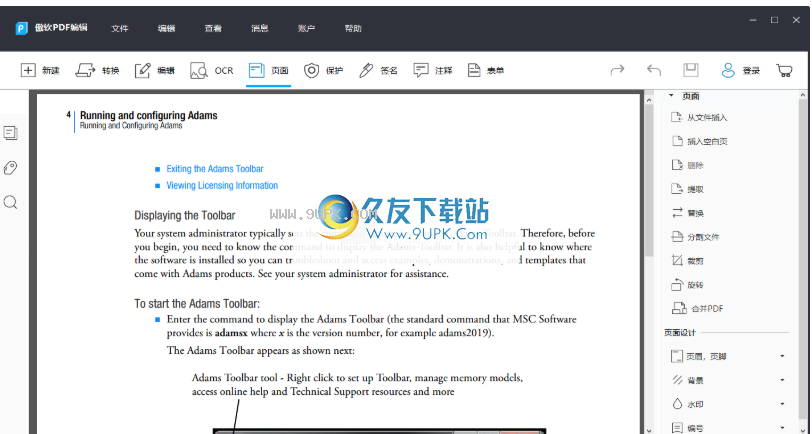This screenshot has width=812, height=434.
Task: Open the 帮助 (Help) menu
Action: (353, 28)
